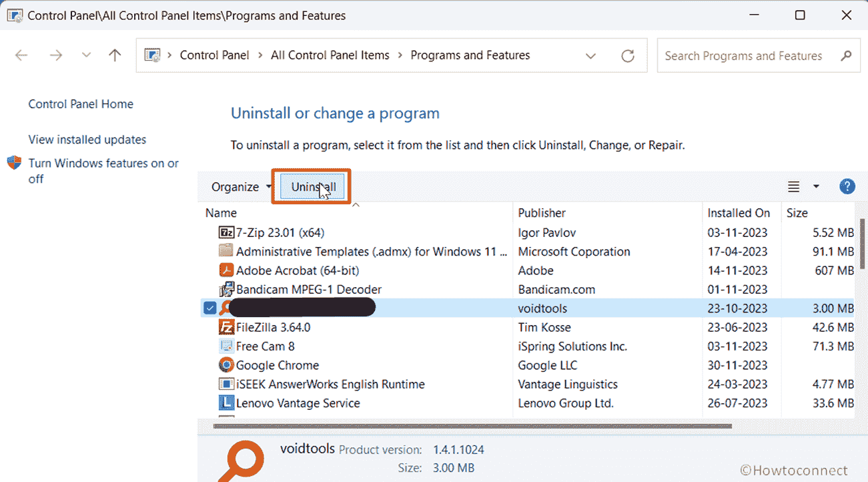Click the Vantage Linguistics publisher cell

tap(568, 384)
